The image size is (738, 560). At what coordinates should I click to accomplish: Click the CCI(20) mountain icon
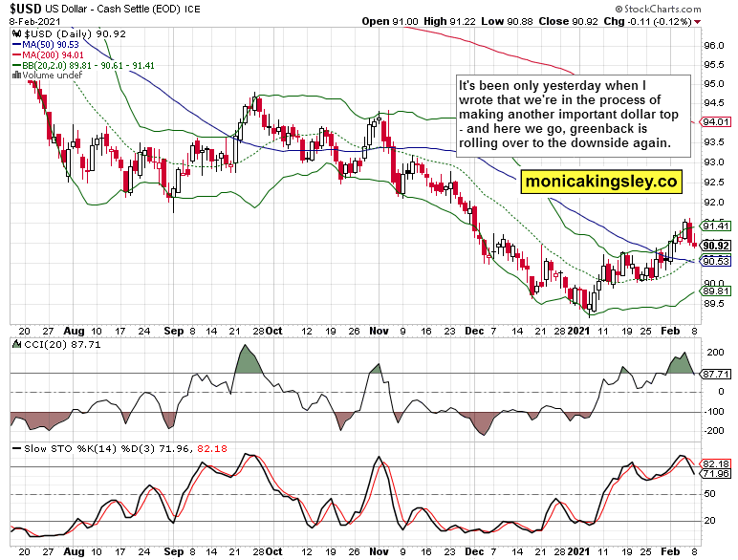coord(17,344)
